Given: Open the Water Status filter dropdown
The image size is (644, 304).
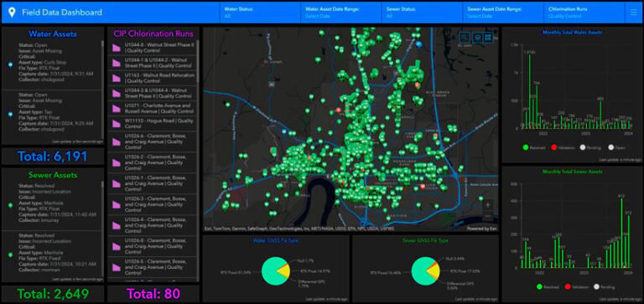Looking at the screenshot, I should click(261, 13).
